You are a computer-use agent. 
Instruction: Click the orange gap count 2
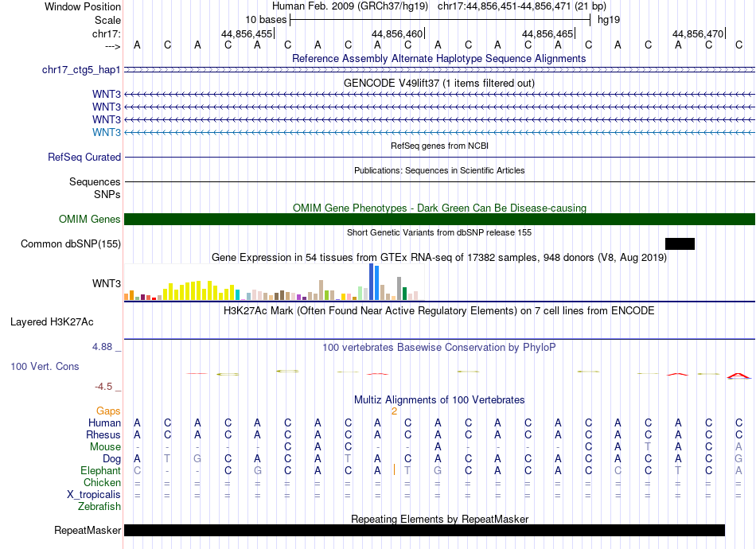(395, 411)
